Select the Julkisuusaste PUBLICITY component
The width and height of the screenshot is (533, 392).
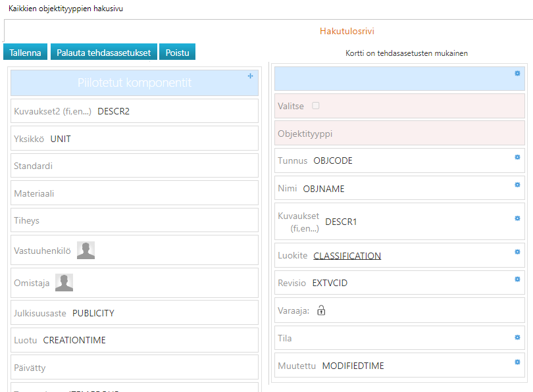pyautogui.click(x=134, y=313)
